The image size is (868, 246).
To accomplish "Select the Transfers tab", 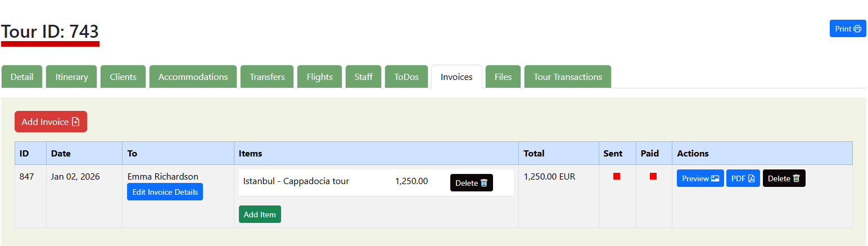I will [x=267, y=77].
